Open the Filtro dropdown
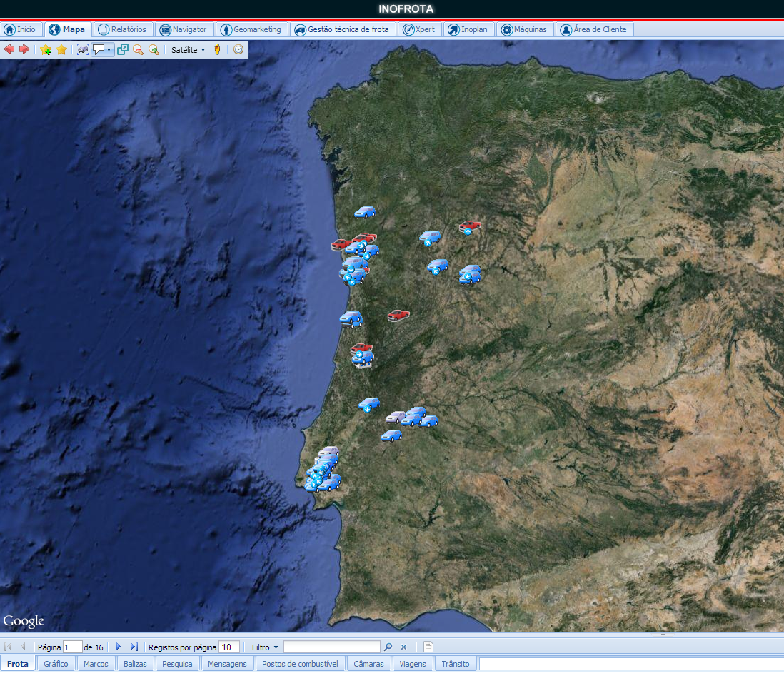 pos(264,647)
